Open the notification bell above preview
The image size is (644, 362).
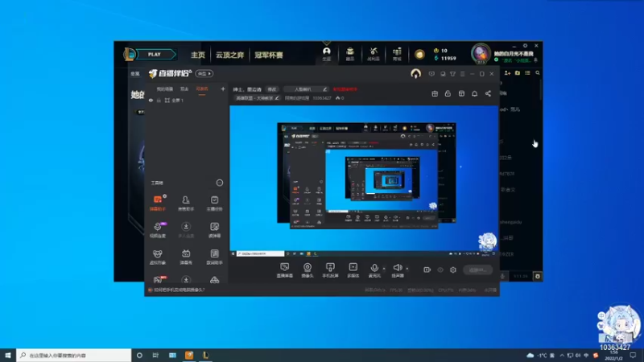474,94
